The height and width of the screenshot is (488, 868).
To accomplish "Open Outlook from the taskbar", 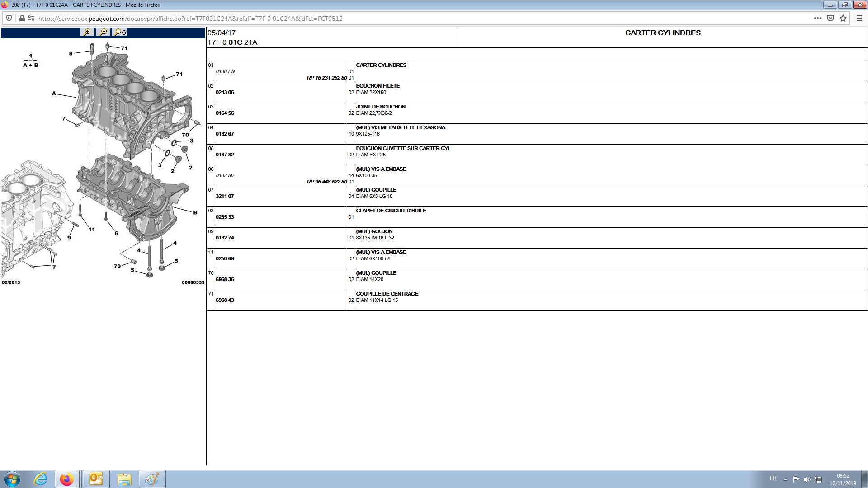I will (x=96, y=479).
